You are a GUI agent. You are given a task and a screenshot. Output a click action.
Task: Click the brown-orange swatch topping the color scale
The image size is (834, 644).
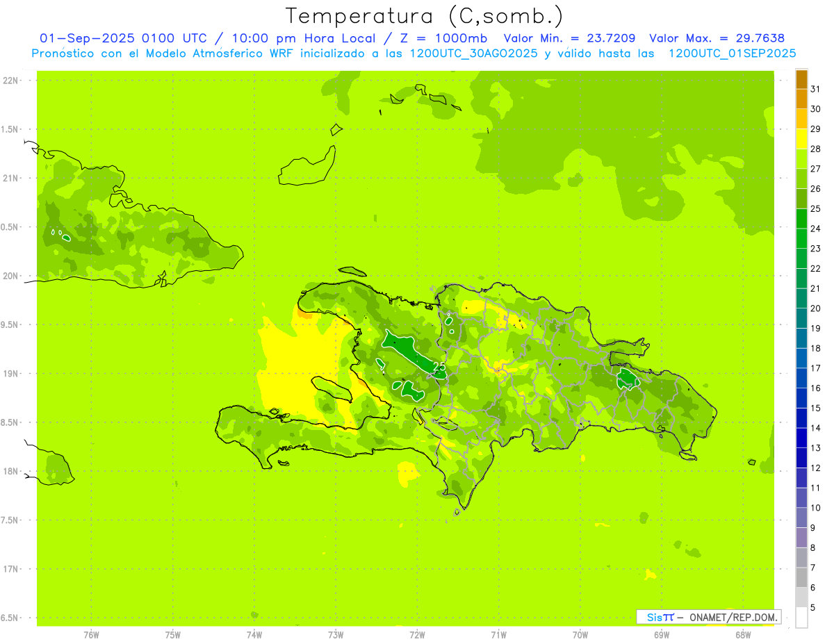(x=801, y=79)
